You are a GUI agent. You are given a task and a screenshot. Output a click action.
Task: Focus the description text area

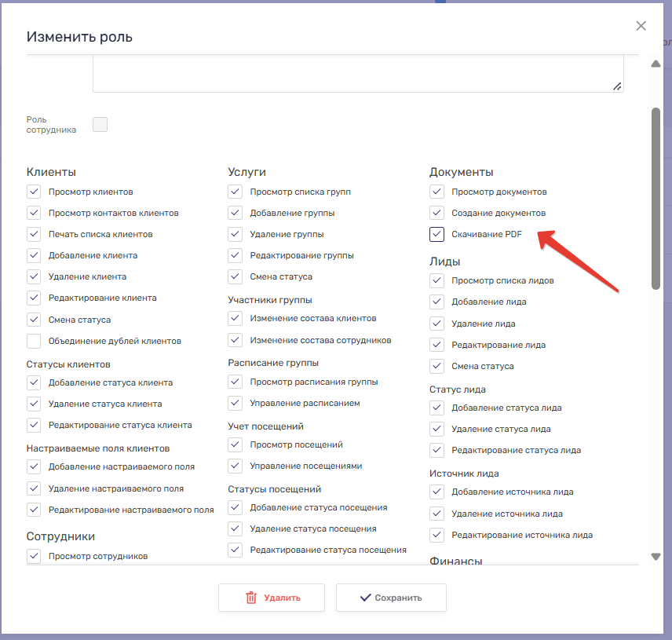tap(358, 73)
